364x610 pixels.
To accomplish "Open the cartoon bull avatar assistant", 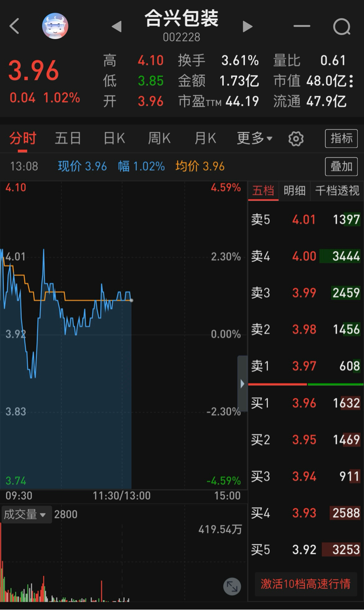I will [x=55, y=26].
